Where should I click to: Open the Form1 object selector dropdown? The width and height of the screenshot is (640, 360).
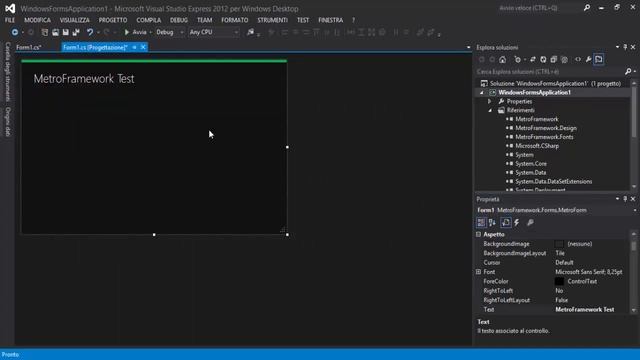635,211
